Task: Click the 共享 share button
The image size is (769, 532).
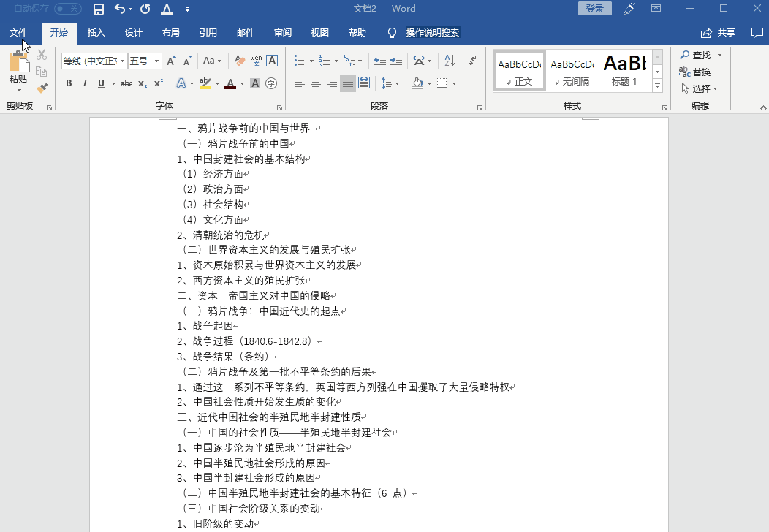Action: point(718,33)
